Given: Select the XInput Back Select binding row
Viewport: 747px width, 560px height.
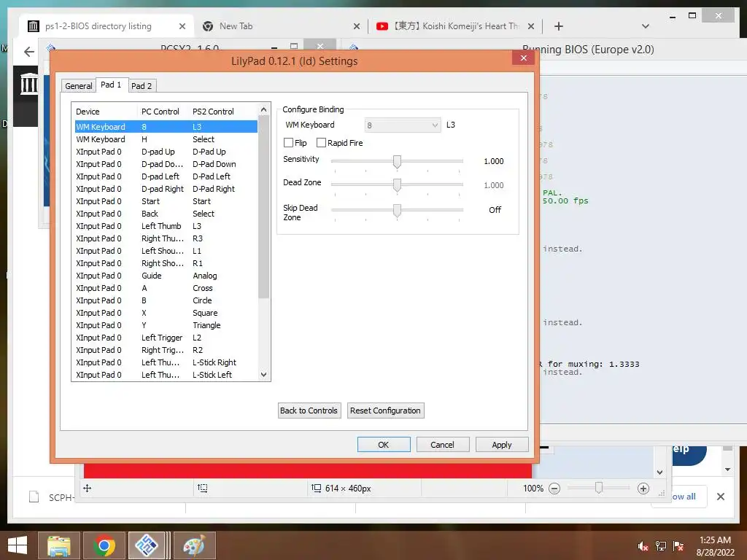Looking at the screenshot, I should [166, 214].
